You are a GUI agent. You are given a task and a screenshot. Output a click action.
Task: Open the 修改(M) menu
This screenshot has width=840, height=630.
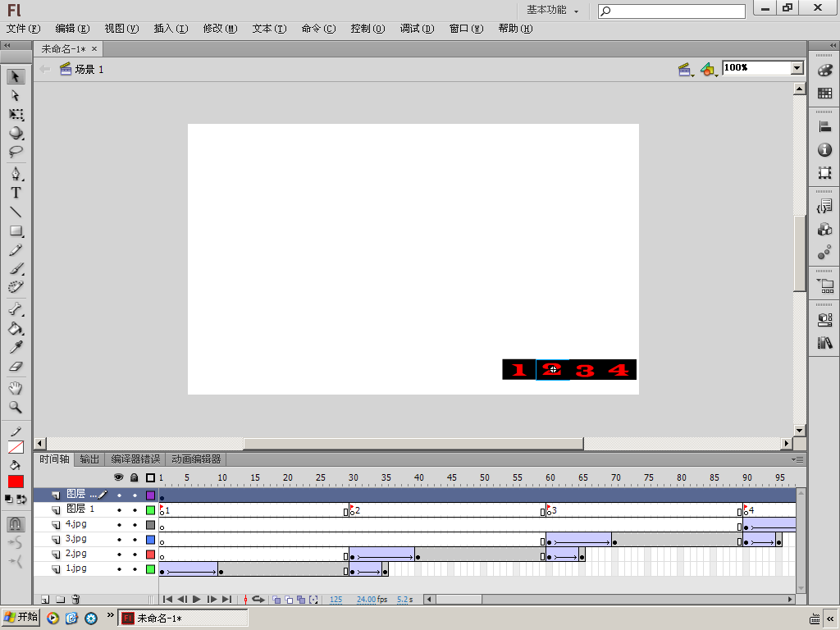coord(220,29)
